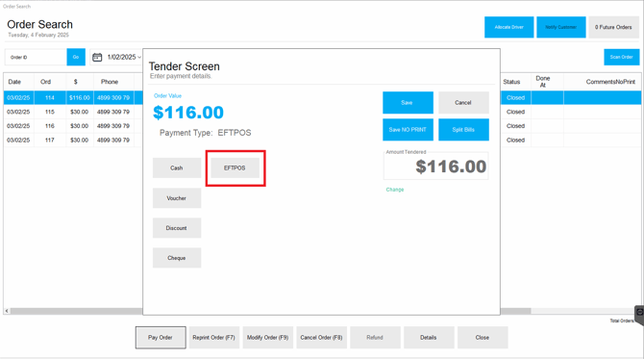Select Cheque payment type
644x359 pixels.
click(177, 258)
